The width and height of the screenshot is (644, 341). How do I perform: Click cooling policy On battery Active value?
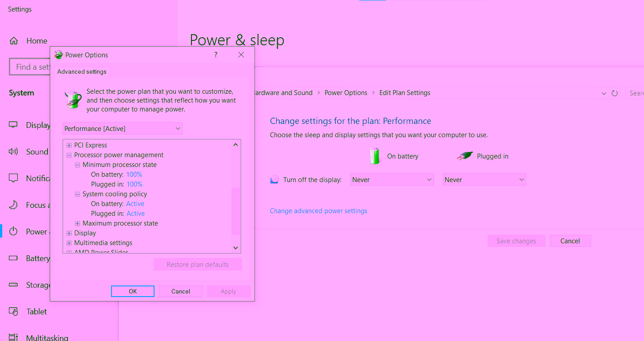135,204
